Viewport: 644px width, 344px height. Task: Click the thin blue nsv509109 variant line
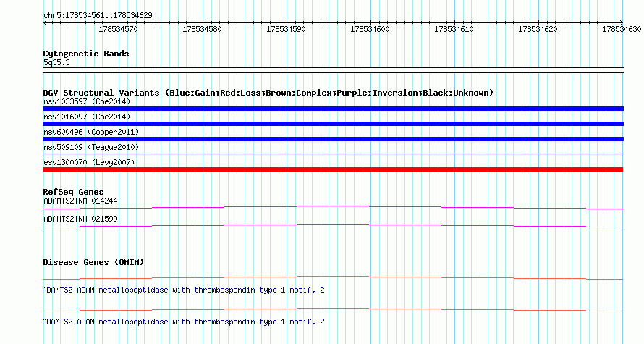(x=333, y=154)
